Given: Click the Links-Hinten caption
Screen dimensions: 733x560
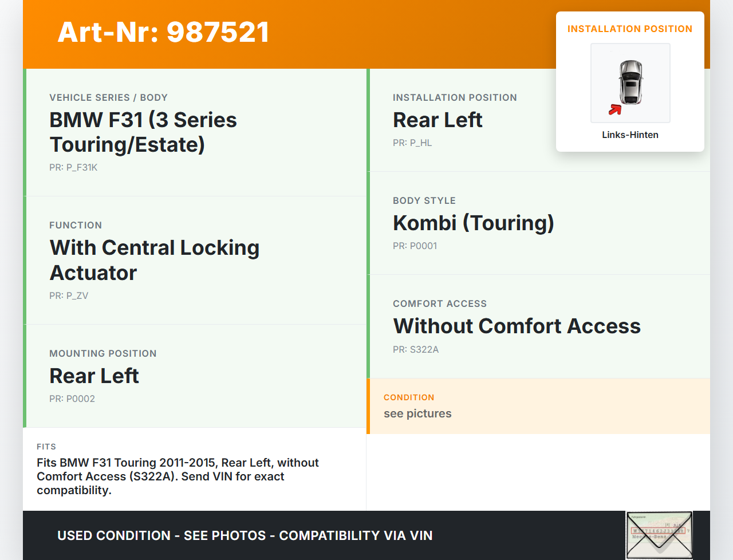Looking at the screenshot, I should coord(630,135).
